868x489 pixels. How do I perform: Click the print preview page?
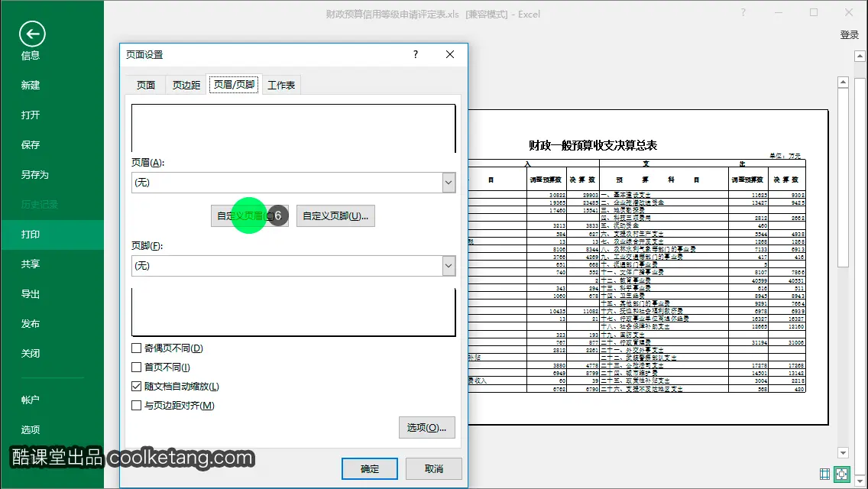(x=648, y=267)
